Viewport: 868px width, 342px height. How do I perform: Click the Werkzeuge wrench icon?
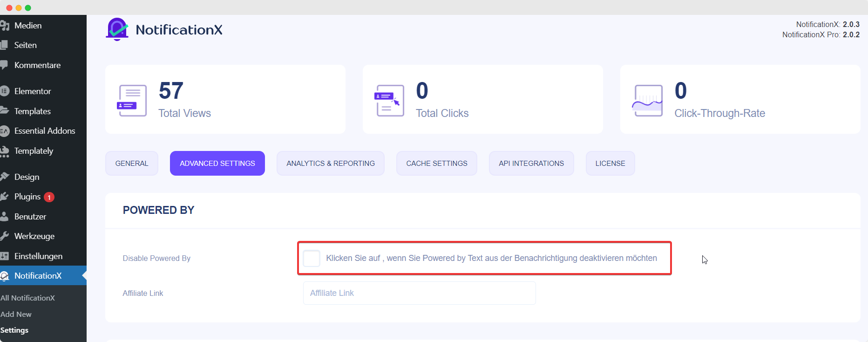(5, 236)
